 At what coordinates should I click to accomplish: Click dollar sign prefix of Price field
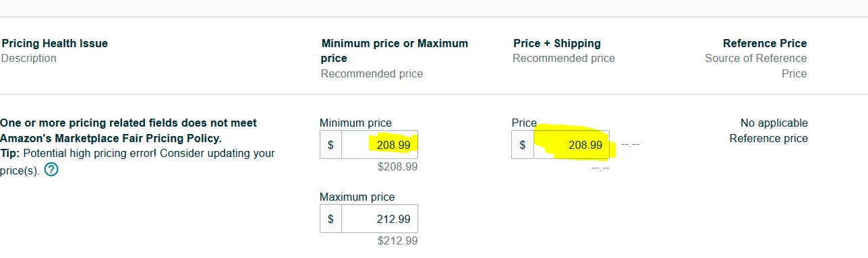coord(523,145)
